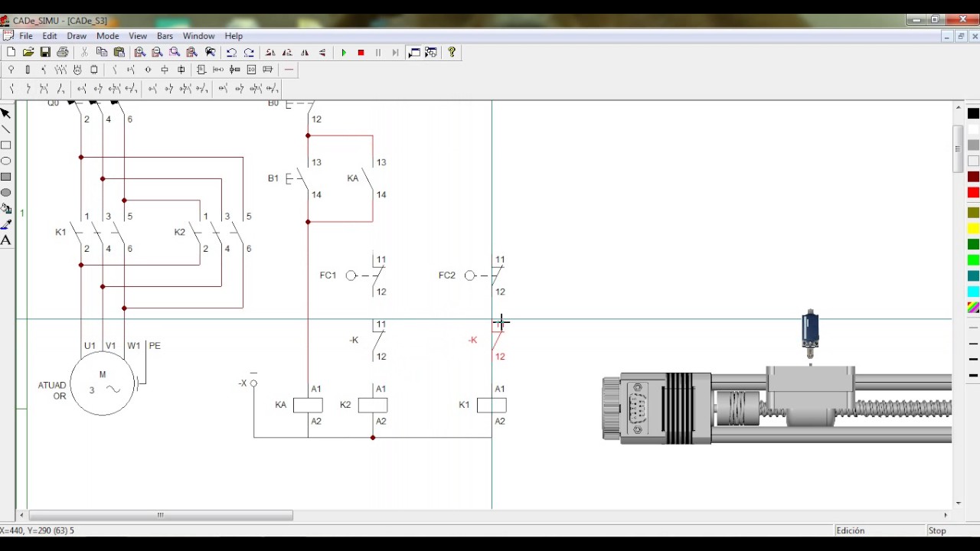Pick the yellow color swatch

click(x=973, y=228)
